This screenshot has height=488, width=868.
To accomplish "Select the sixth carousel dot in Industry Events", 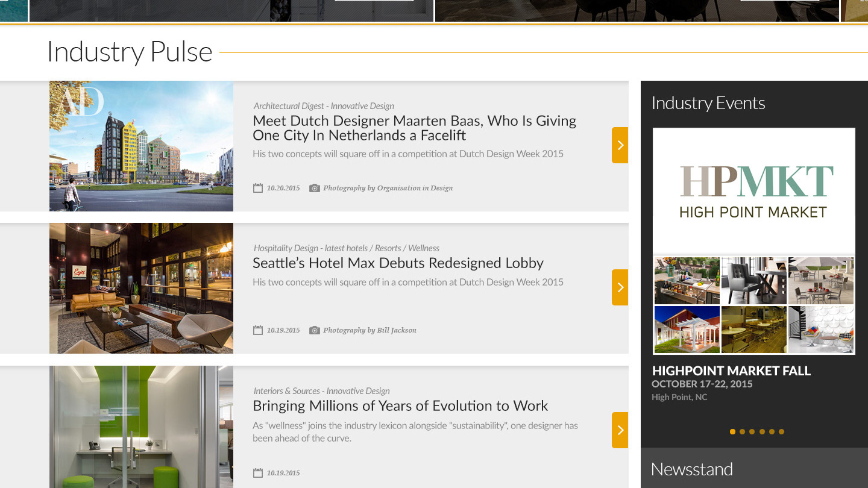I will 781,431.
